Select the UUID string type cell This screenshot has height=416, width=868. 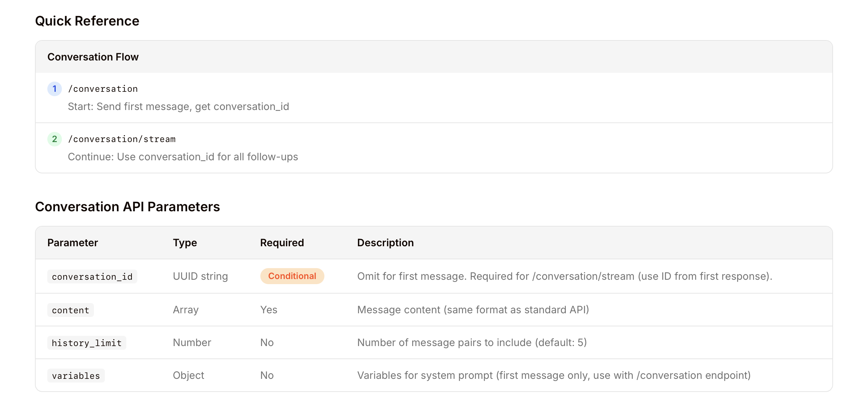[x=200, y=276]
